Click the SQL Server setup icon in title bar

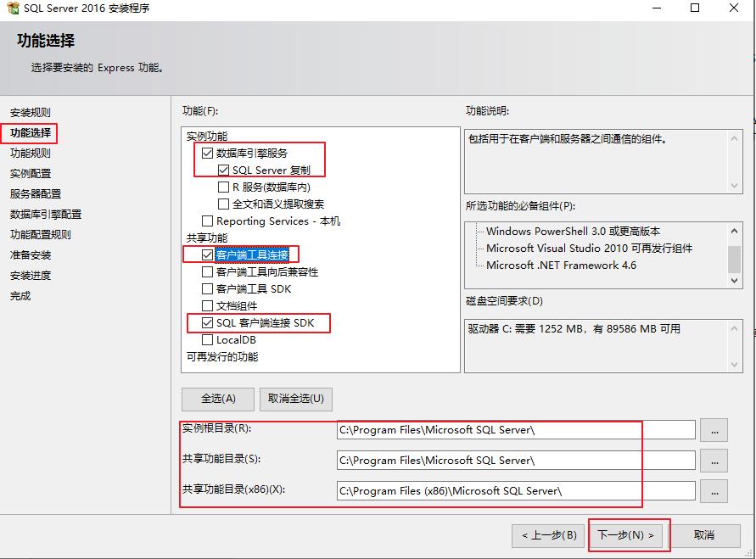(12, 8)
